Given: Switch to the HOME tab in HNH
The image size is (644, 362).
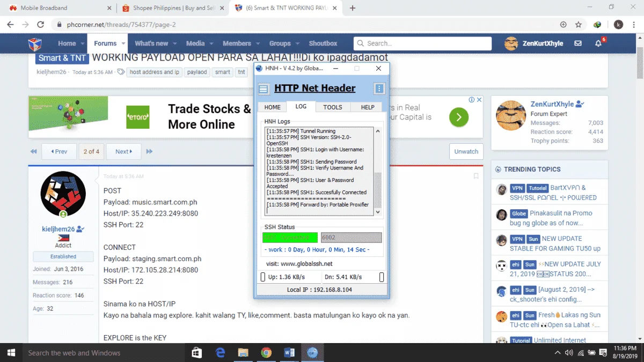Looking at the screenshot, I should pos(272,107).
